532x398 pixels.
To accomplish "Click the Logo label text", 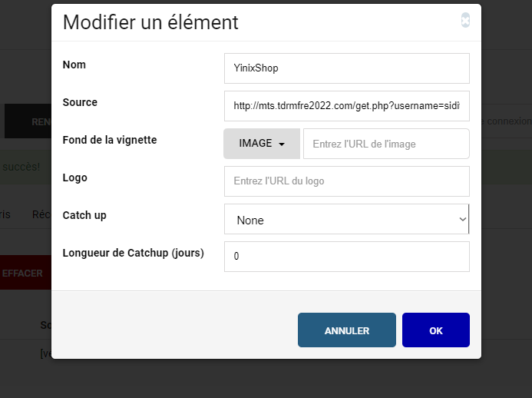I will click(x=74, y=177).
